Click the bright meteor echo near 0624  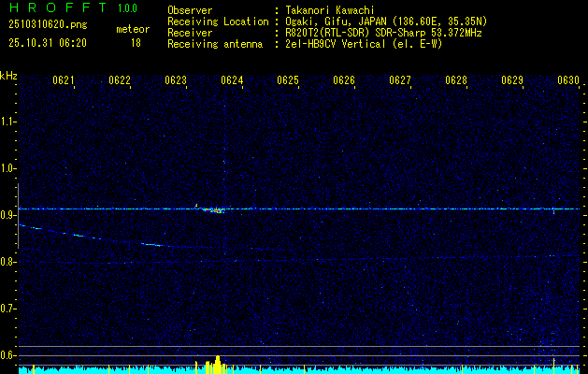(212, 209)
